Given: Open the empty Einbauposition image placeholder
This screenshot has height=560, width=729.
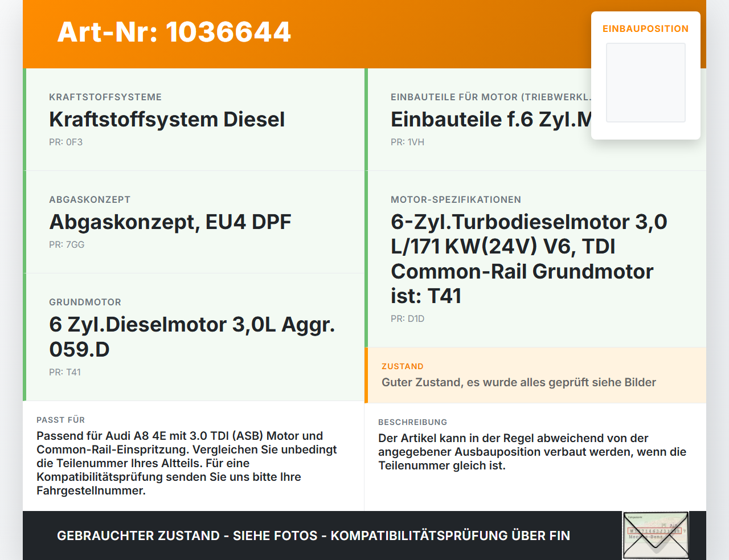Looking at the screenshot, I should (646, 83).
